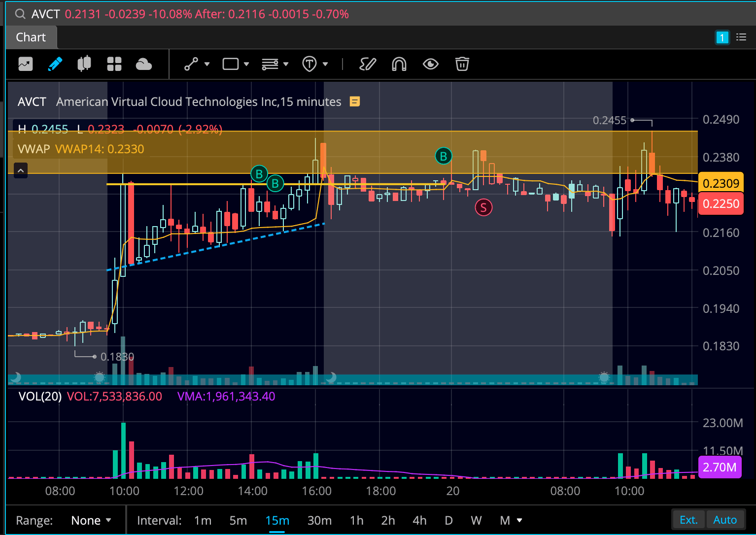Screen dimensions: 756x535
Task: Switch to the Chart tab
Action: pyautogui.click(x=31, y=37)
